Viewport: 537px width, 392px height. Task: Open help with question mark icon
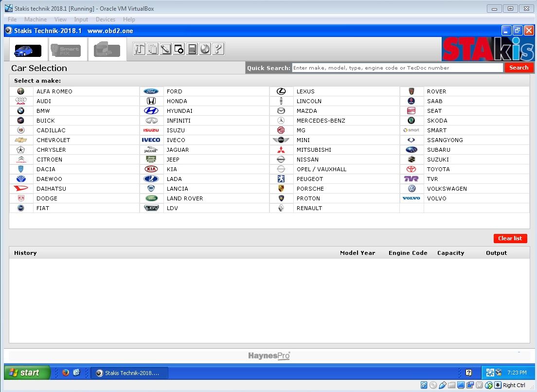pyautogui.click(x=218, y=49)
